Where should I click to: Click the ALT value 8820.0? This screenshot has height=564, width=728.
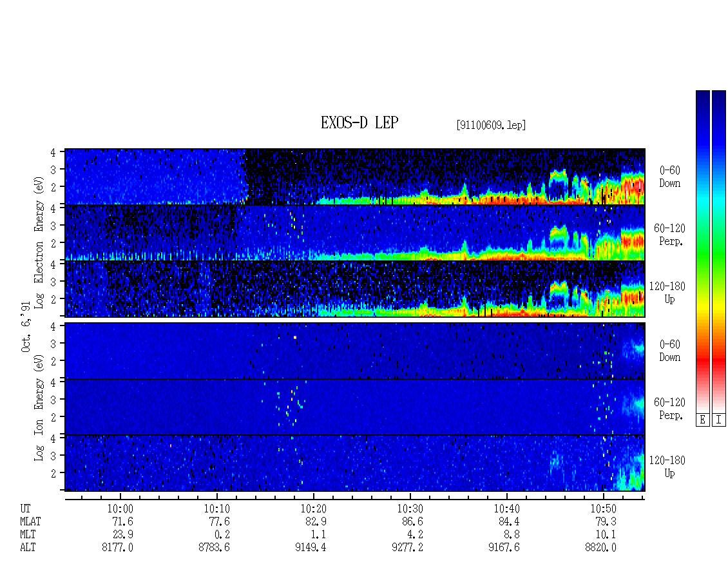tap(600, 548)
